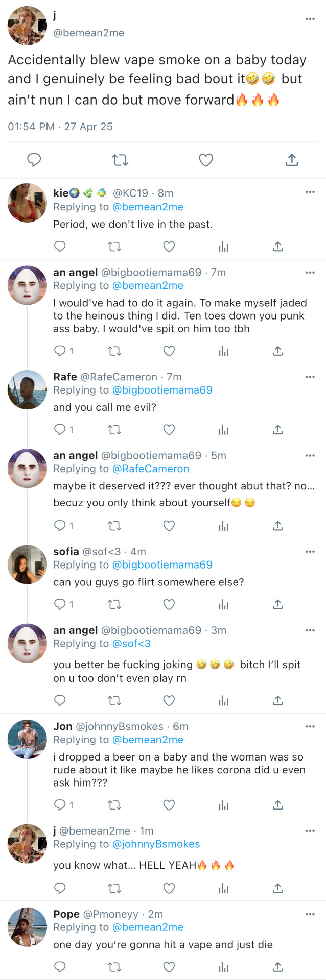The image size is (326, 980).
Task: Retweet sofia's reply about flirting
Action: click(114, 605)
